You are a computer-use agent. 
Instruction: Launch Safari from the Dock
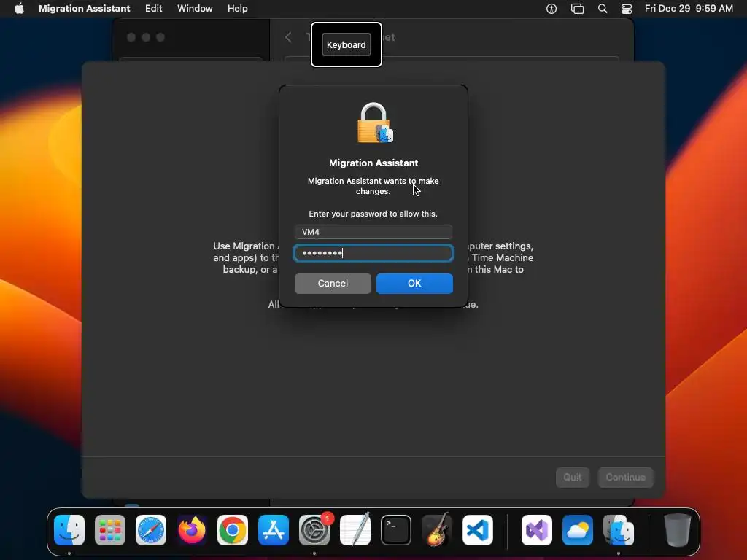click(151, 530)
